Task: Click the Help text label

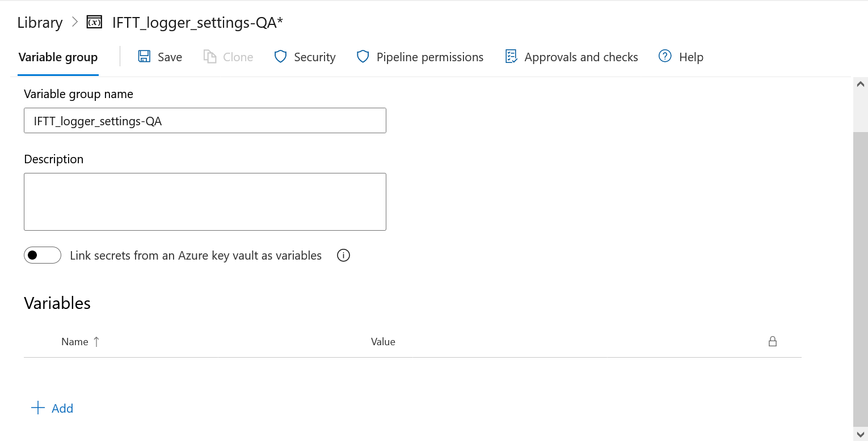Action: [691, 57]
